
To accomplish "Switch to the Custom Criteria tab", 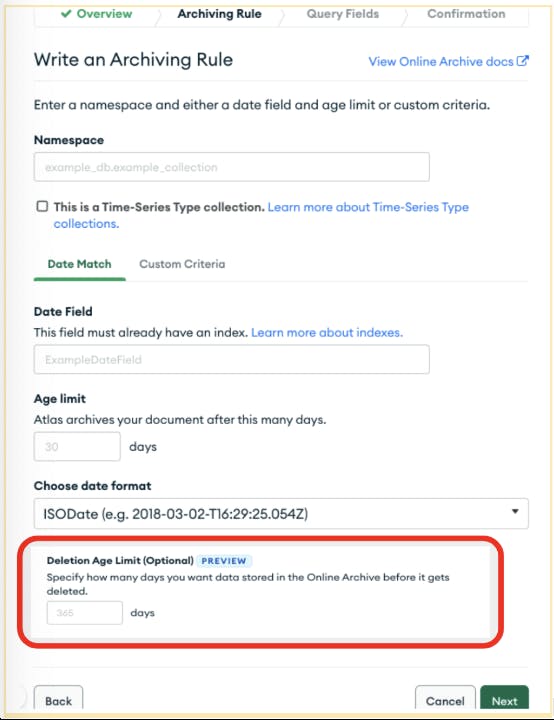I will tap(182, 264).
